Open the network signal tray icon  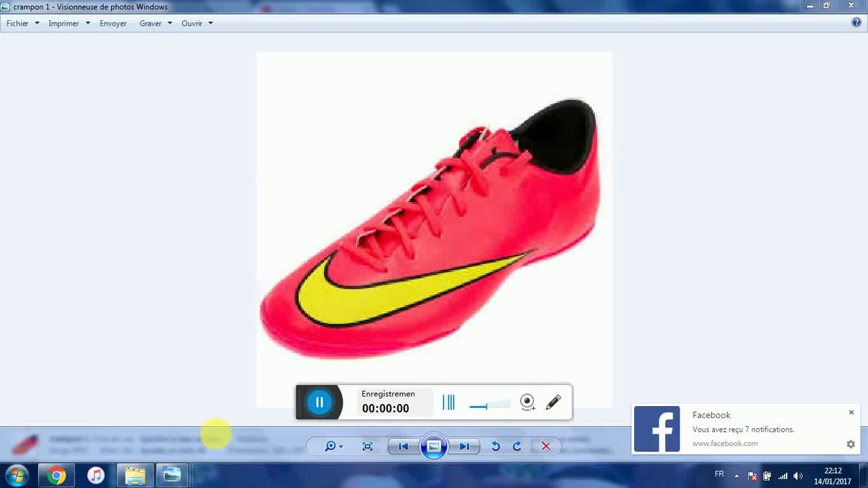coord(783,476)
